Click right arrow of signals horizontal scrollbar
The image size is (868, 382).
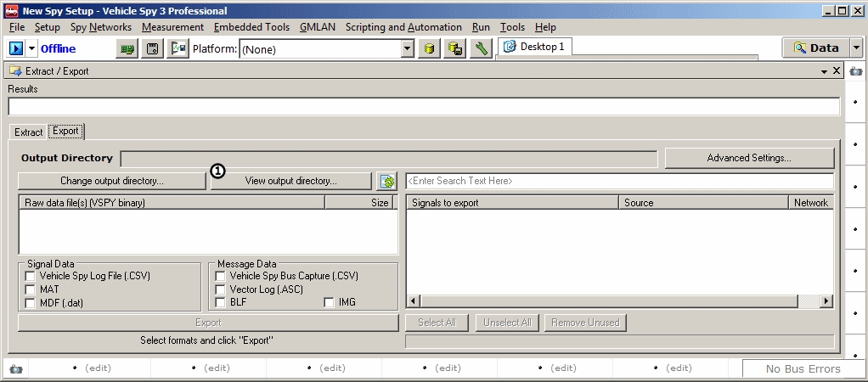[x=826, y=301]
